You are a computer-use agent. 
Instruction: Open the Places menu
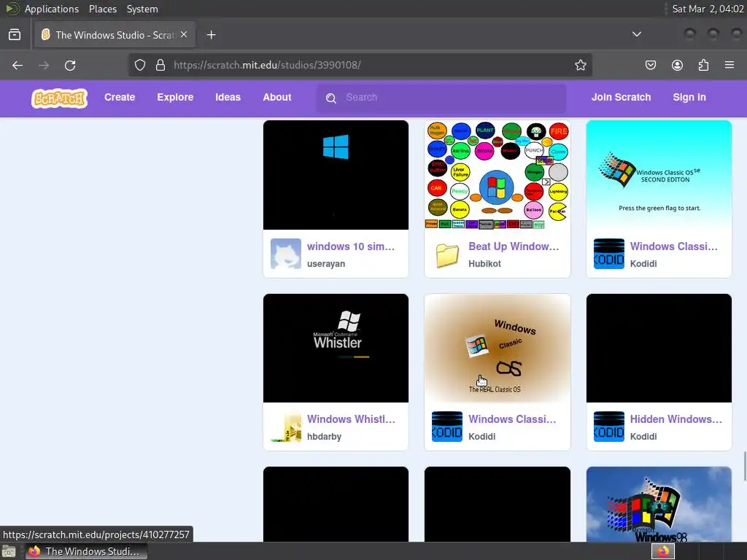pos(103,9)
